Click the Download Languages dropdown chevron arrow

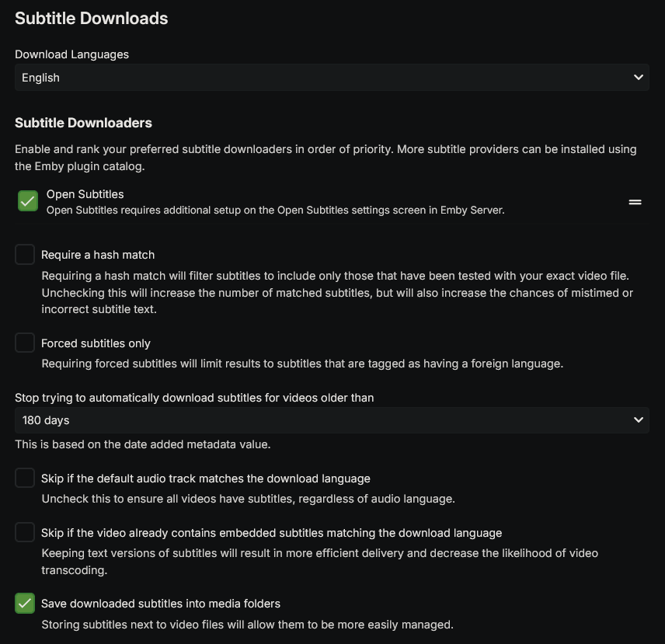[x=638, y=78]
